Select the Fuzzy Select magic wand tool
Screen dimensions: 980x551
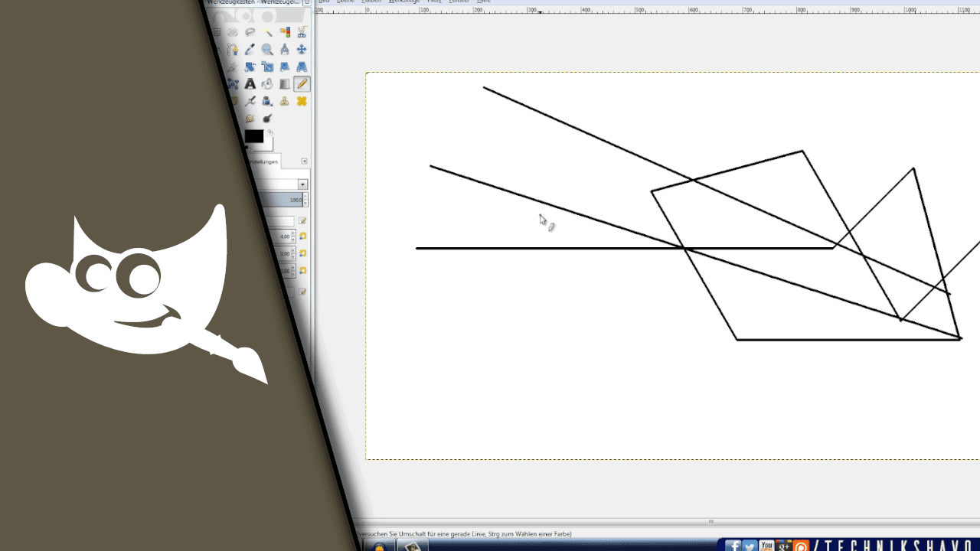(267, 32)
